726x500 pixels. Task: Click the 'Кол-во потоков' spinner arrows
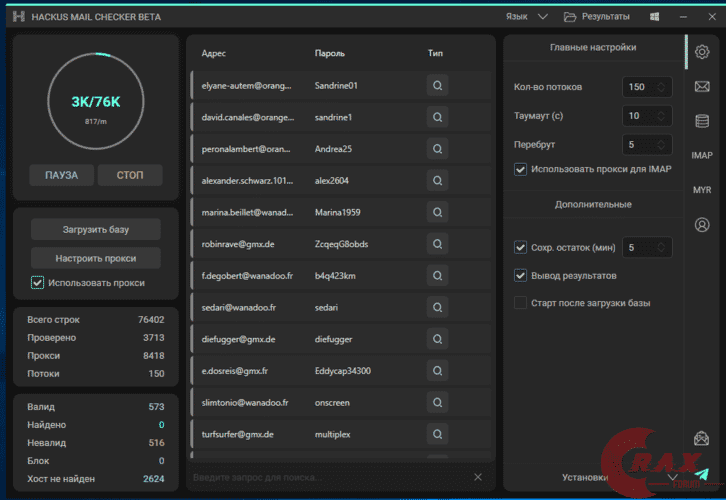(661, 87)
